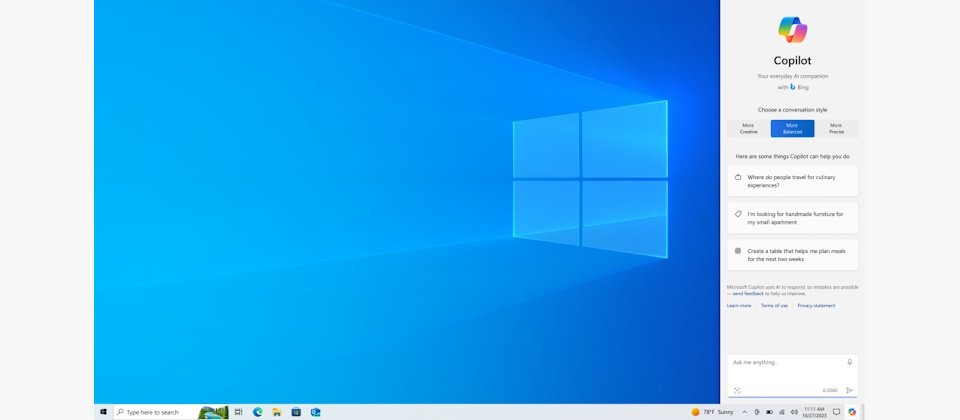This screenshot has width=960, height=420.
Task: Click the battery status tray icon
Action: point(770,412)
